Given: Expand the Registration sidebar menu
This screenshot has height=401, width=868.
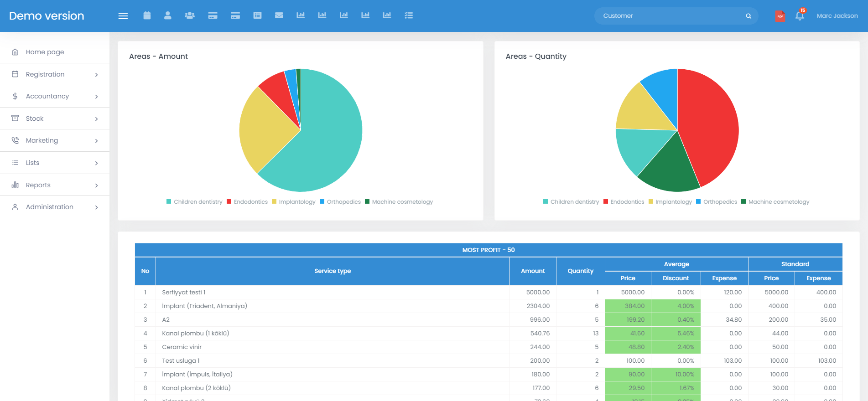Looking at the screenshot, I should click(55, 74).
